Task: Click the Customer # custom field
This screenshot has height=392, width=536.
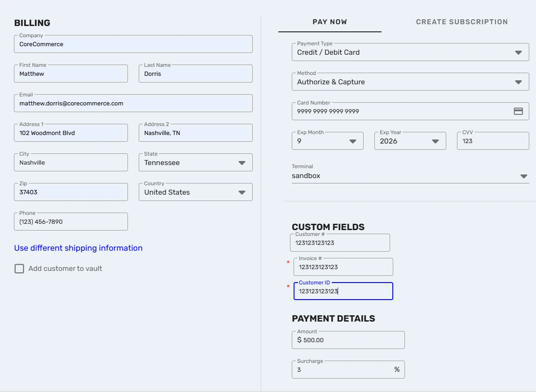Action: pyautogui.click(x=340, y=243)
